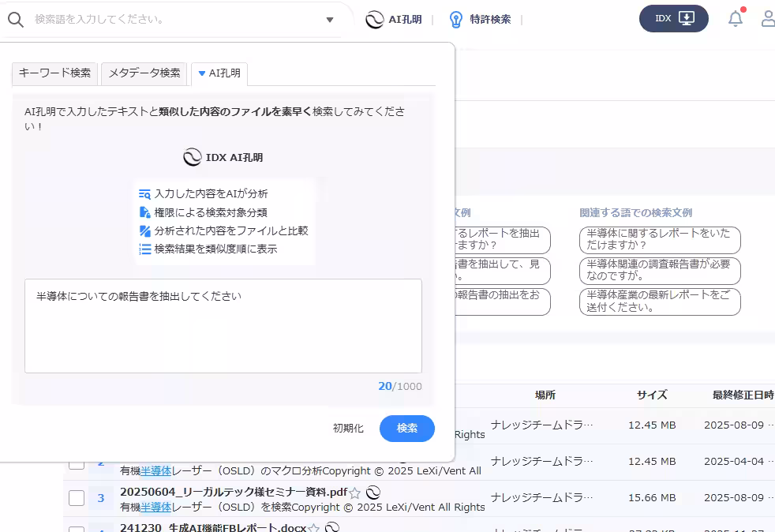Click the search magnifier icon in top bar
The width and height of the screenshot is (775, 532).
[x=16, y=18]
